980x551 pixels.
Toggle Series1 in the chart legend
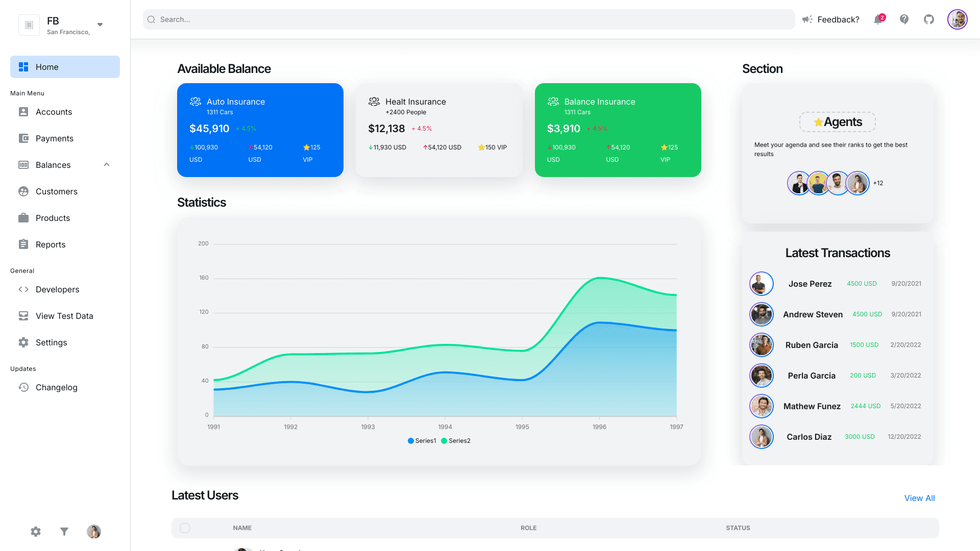(x=422, y=441)
